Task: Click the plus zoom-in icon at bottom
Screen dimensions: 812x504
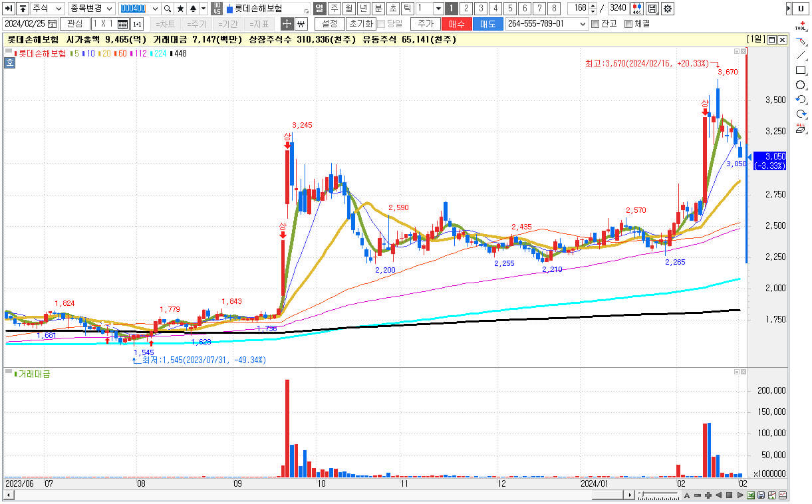Action: [x=708, y=495]
